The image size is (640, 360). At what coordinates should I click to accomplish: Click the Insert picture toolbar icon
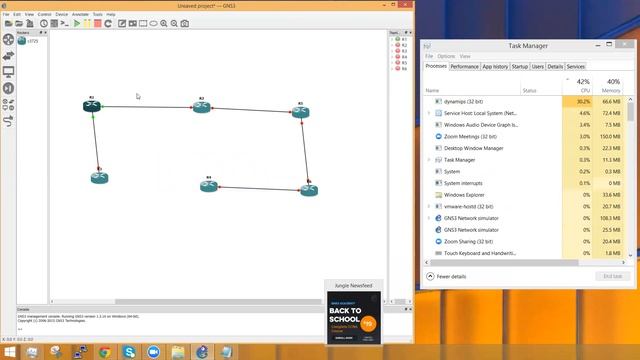coord(132,24)
